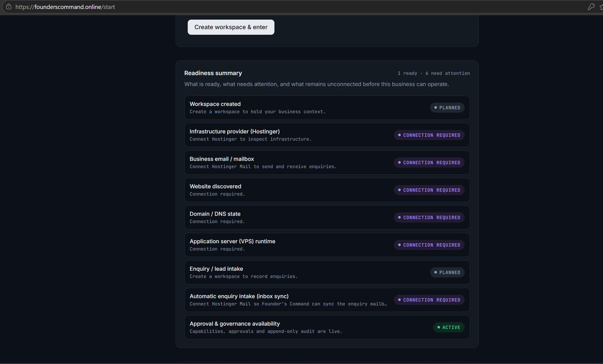Click '1 ready · 6 need attention' counter
Screen dimensions: 603x364
434,73
